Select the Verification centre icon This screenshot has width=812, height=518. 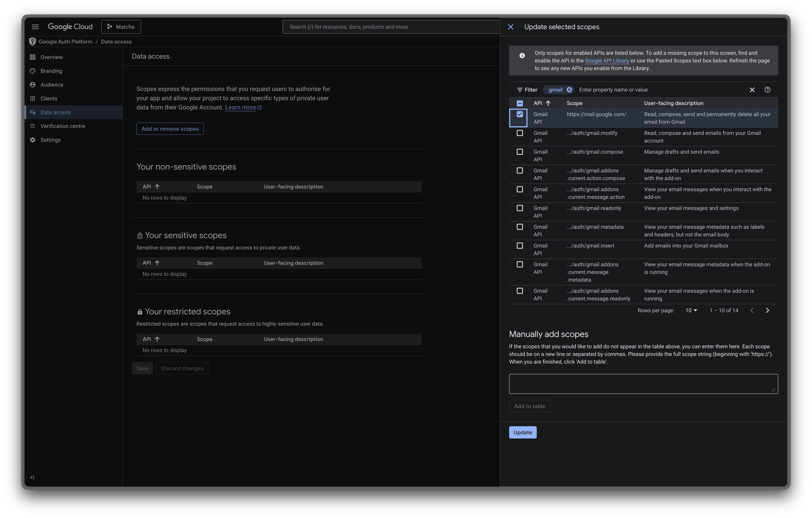point(32,126)
